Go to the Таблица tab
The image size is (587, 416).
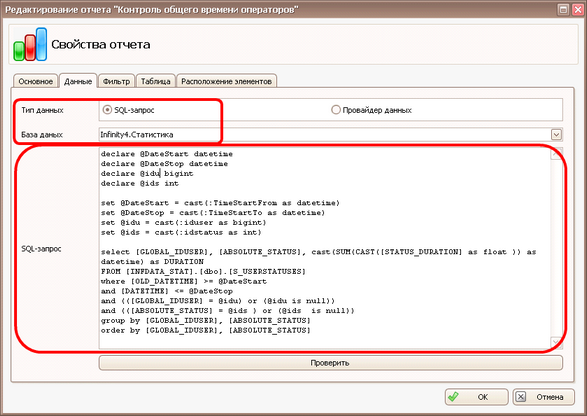(156, 81)
